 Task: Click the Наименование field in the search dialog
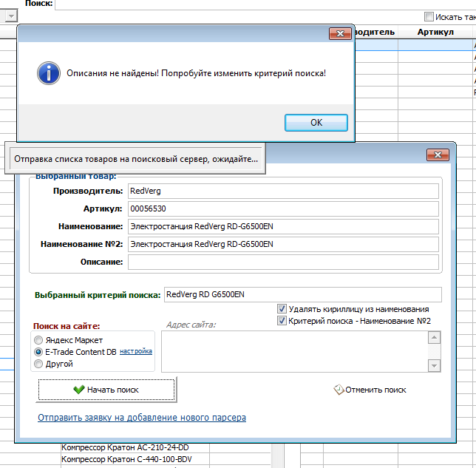point(283,226)
